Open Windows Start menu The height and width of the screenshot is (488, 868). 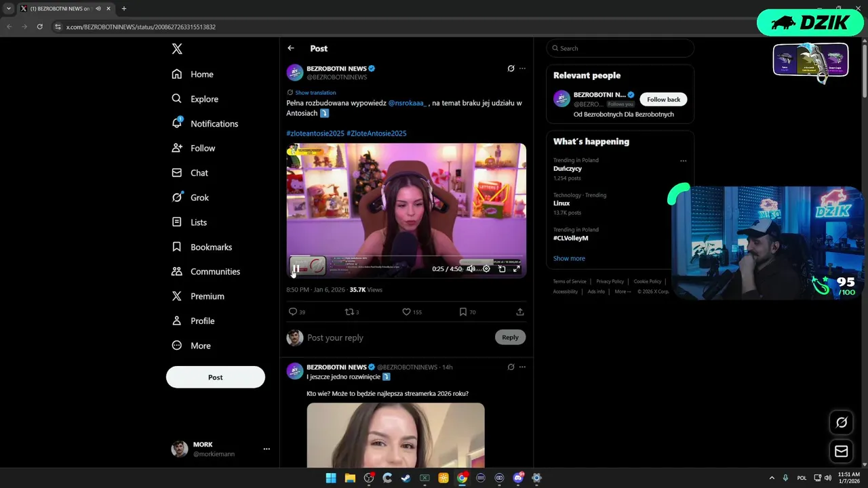tap(331, 478)
